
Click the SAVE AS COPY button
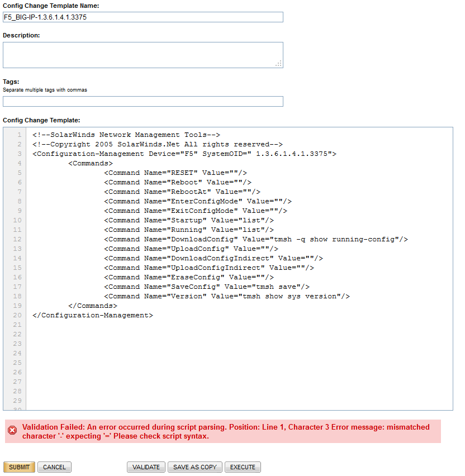[194, 467]
